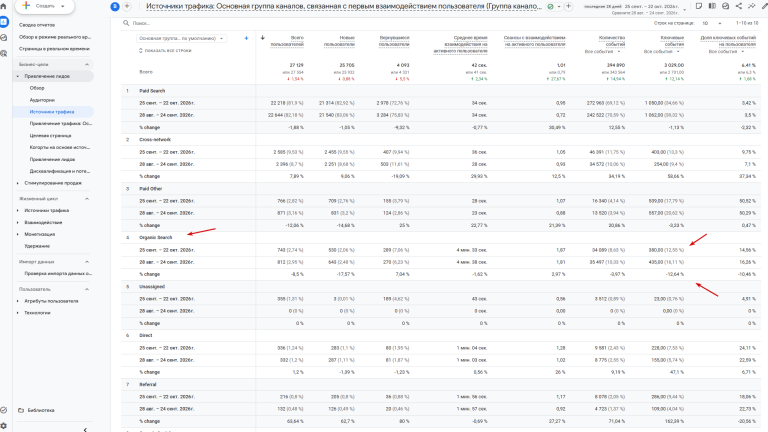Open Все события dropdown under Ключевые события
The image size is (768, 432).
click(662, 51)
